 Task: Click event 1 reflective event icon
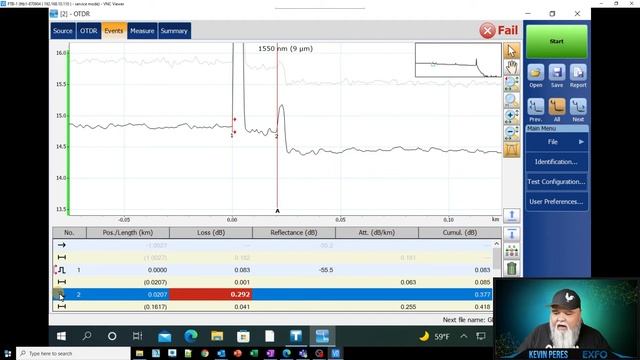(x=61, y=270)
